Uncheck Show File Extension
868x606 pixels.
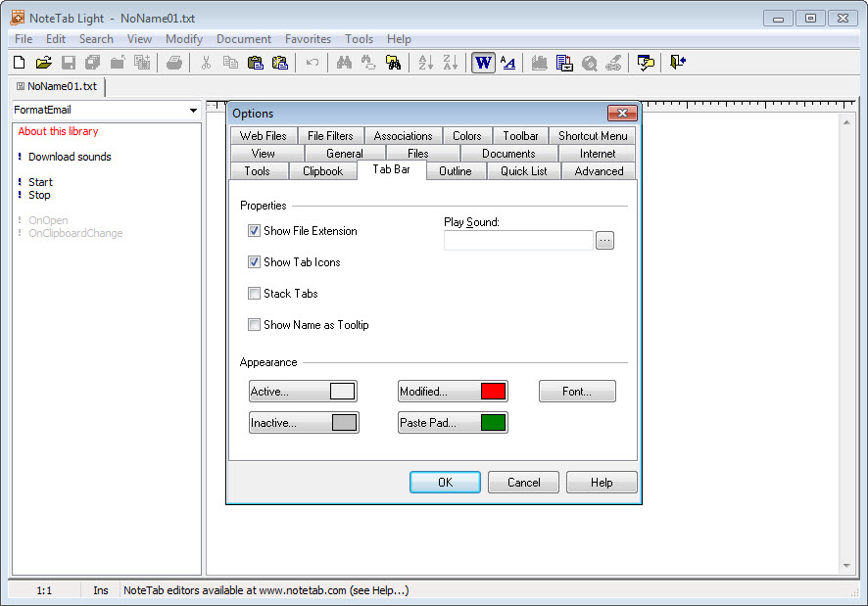coord(254,231)
